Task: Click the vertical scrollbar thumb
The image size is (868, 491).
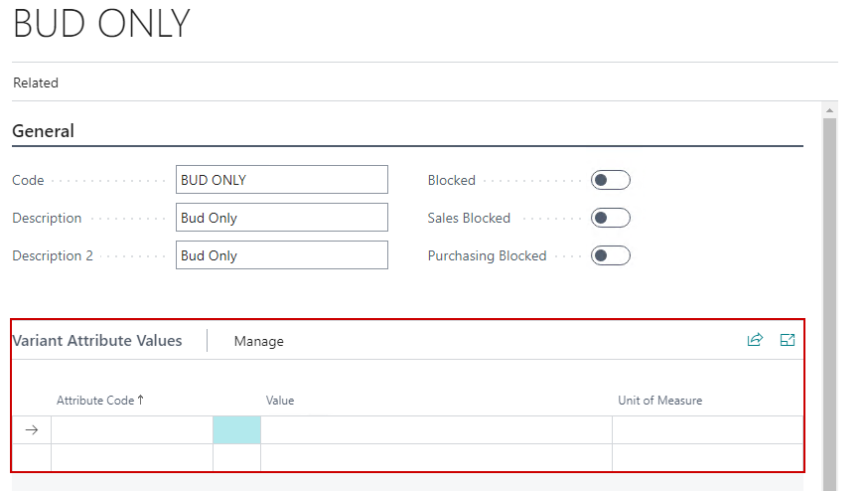Action: 829,298
